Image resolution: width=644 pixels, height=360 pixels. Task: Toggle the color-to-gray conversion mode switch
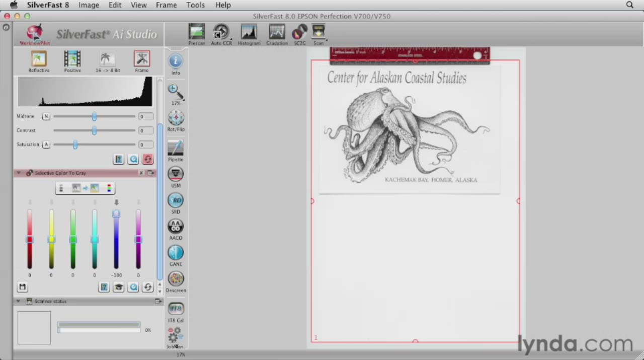point(85,188)
